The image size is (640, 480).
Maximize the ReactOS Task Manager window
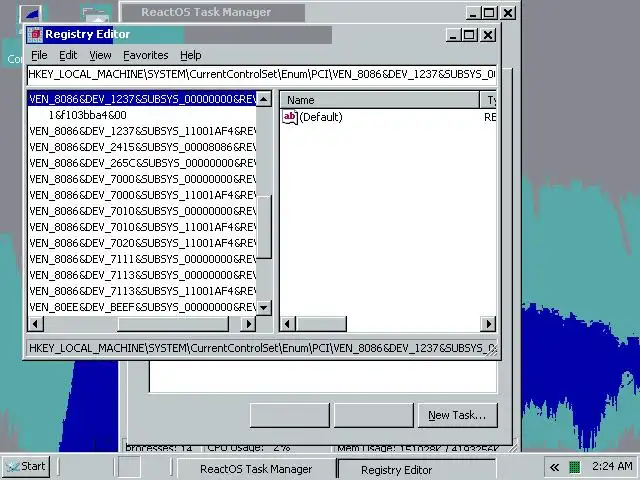(x=489, y=13)
